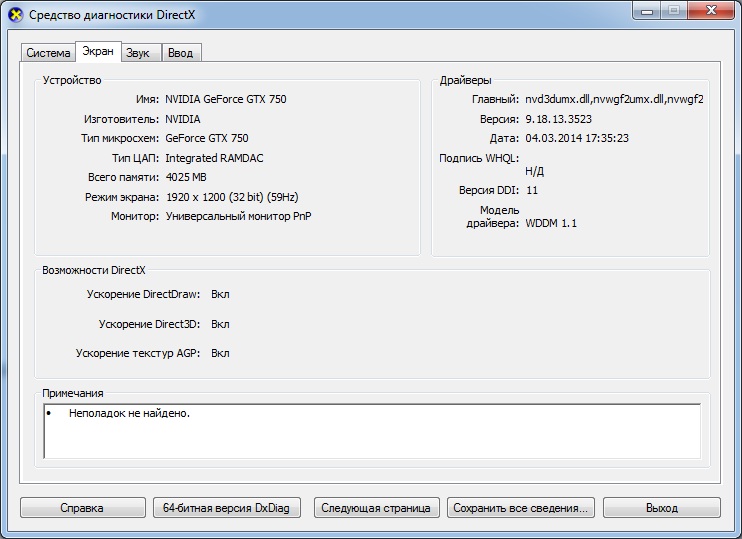
Task: Click memory value 4025 MB
Action: [x=186, y=177]
